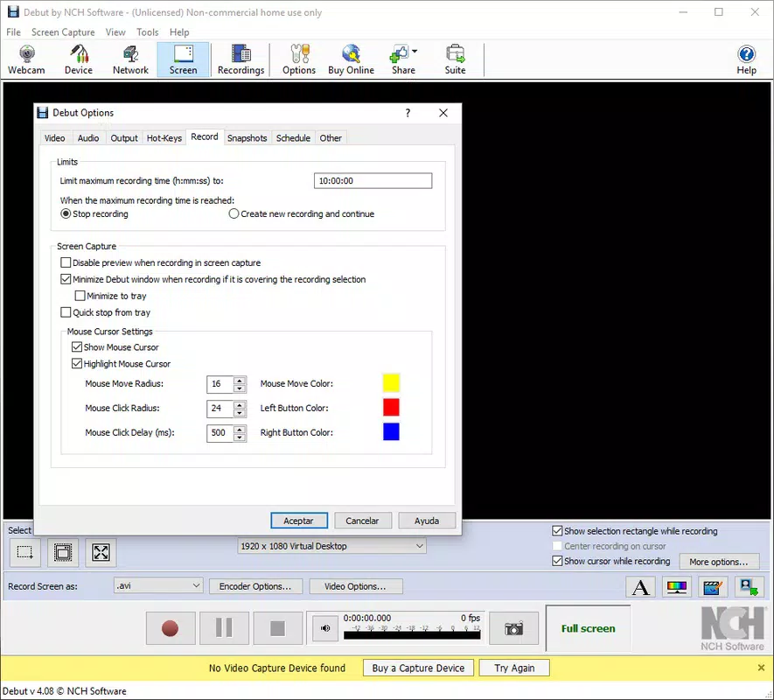The width and height of the screenshot is (774, 700).
Task: Select Create new recording and continue
Action: (x=234, y=213)
